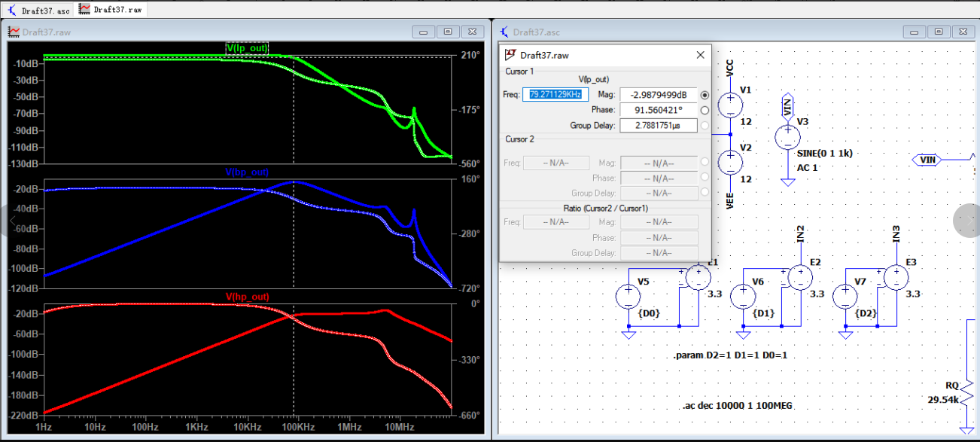Click the V(bp_out) trace label
The image size is (980, 442).
[247, 172]
